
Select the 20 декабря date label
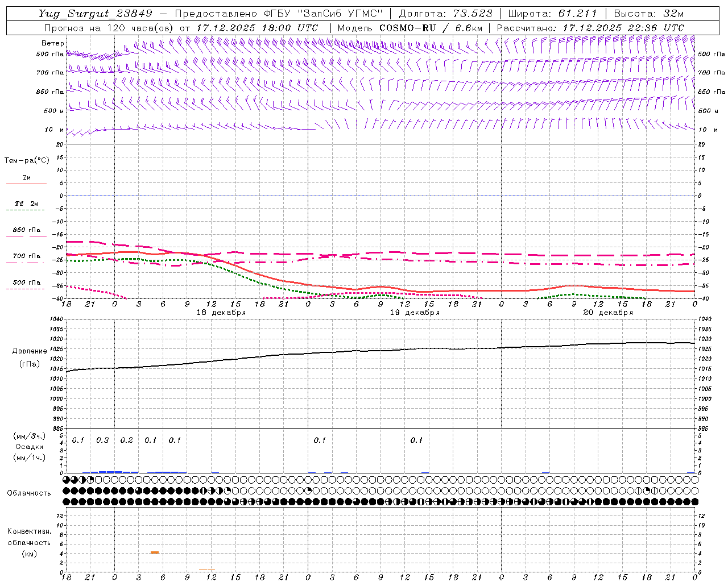pyautogui.click(x=608, y=313)
